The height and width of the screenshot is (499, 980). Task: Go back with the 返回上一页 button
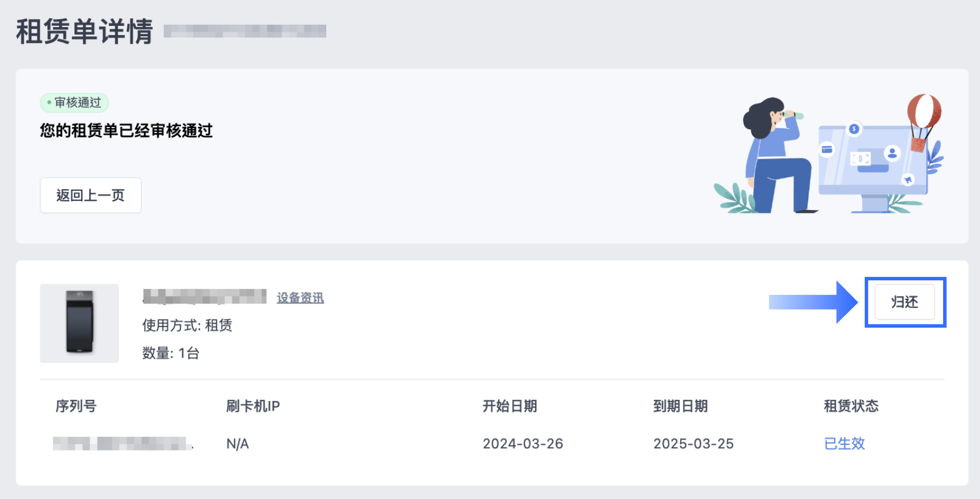91,196
